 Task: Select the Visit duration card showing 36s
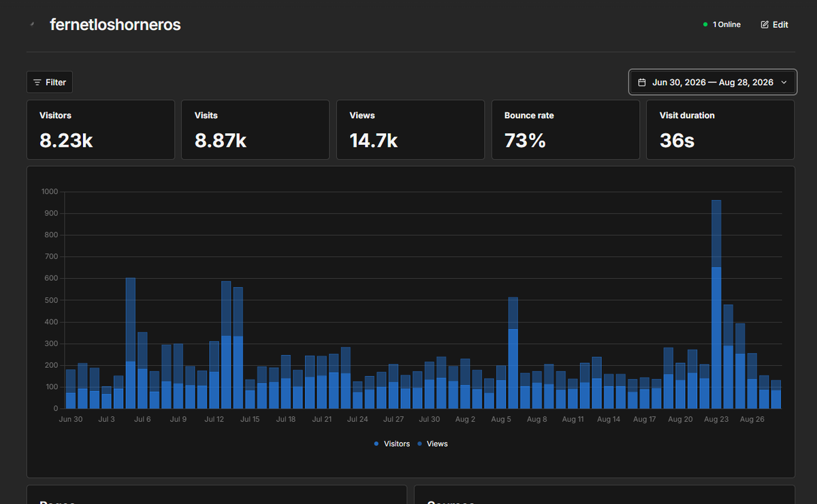pyautogui.click(x=720, y=130)
